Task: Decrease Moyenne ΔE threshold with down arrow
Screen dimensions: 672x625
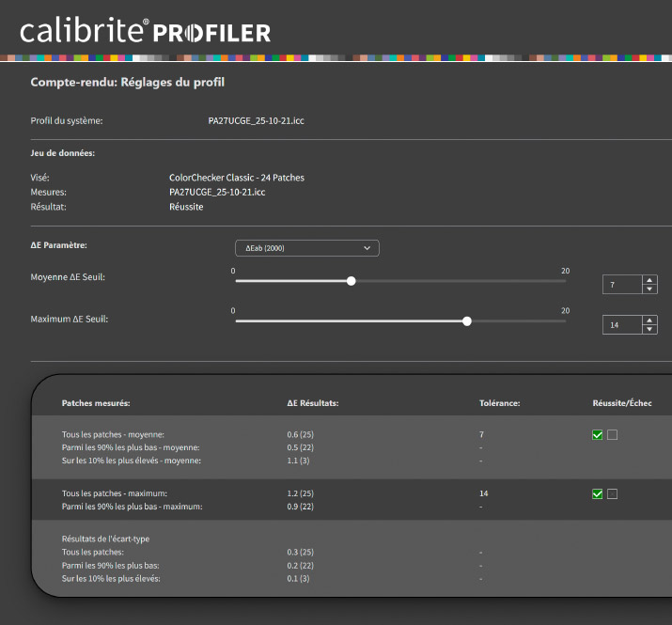Action: 649,289
